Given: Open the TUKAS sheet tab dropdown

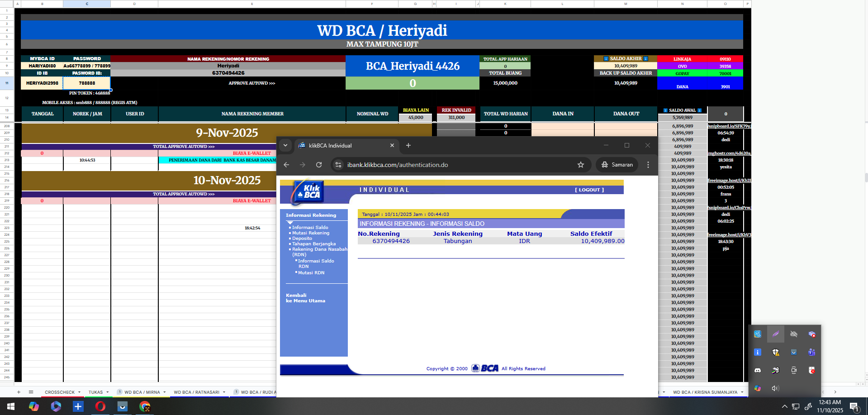Looking at the screenshot, I should pyautogui.click(x=107, y=392).
